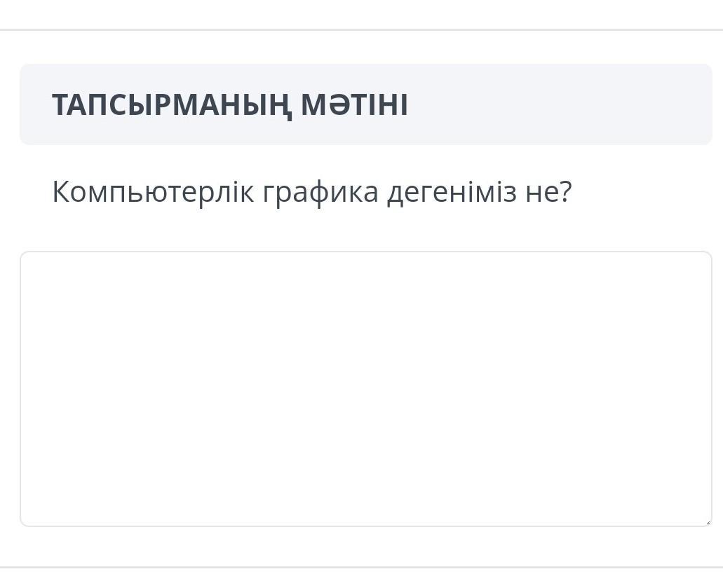Screen dimensions: 723x588
Task: Click the question "Компьютерлік графика дегеніміз не?"
Action: pyautogui.click(x=312, y=192)
